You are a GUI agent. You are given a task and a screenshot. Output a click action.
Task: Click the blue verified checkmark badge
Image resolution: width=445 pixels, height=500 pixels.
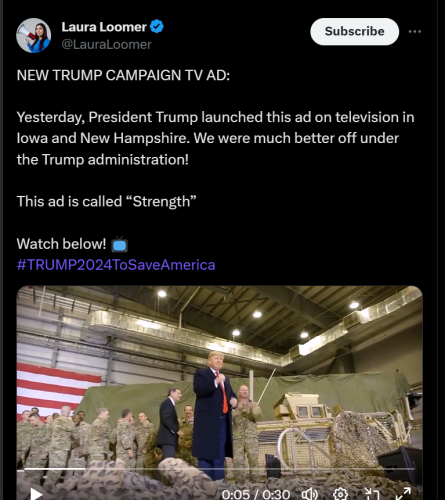coord(156,26)
